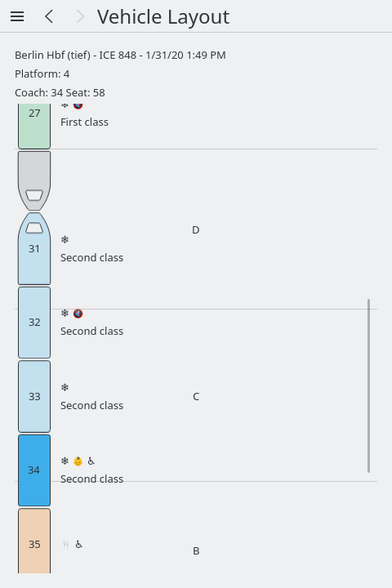The image size is (392, 588).
Task: Click the quiet zone icon on coach 32
Action: 78,313
